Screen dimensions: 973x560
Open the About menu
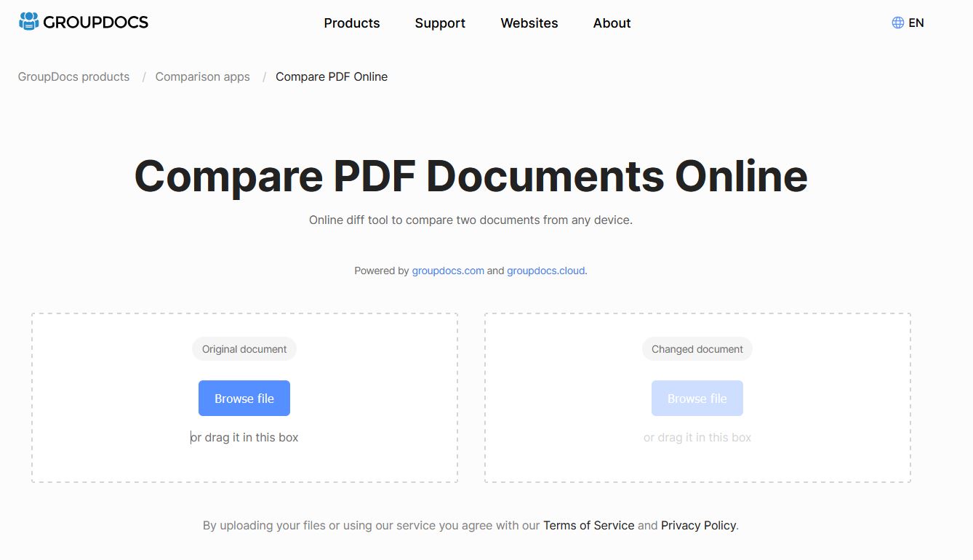[x=612, y=23]
